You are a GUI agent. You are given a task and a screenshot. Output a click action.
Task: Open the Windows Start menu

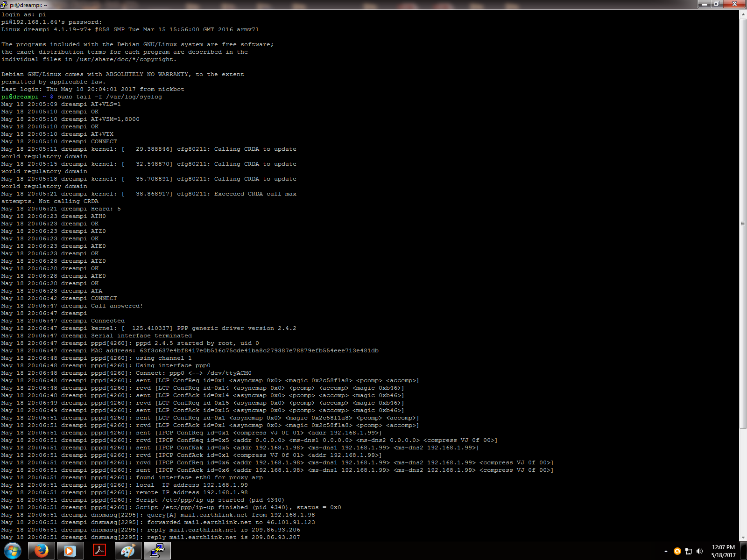click(x=13, y=551)
